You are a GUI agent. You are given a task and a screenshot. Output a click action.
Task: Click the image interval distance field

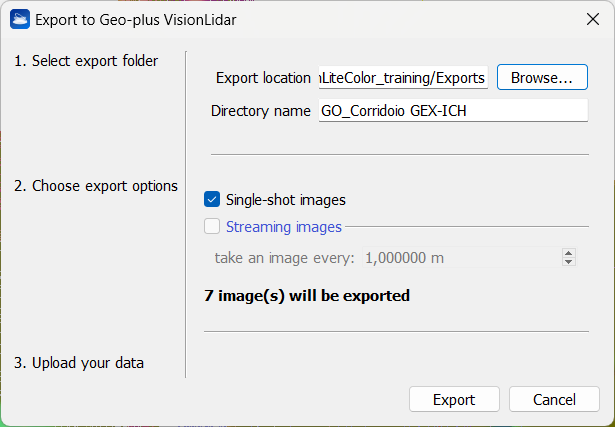pos(460,258)
